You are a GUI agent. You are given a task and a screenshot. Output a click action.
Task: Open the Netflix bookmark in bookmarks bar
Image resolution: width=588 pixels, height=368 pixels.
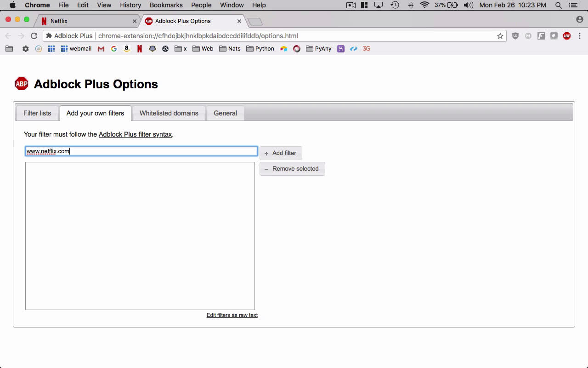140,49
